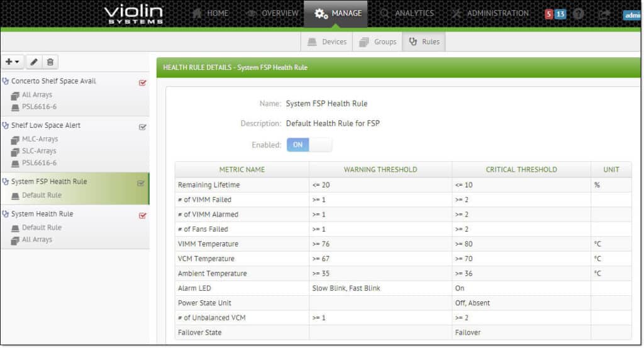The image size is (644, 348).
Task: Click the METRIC NAME column header
Action: (x=242, y=170)
